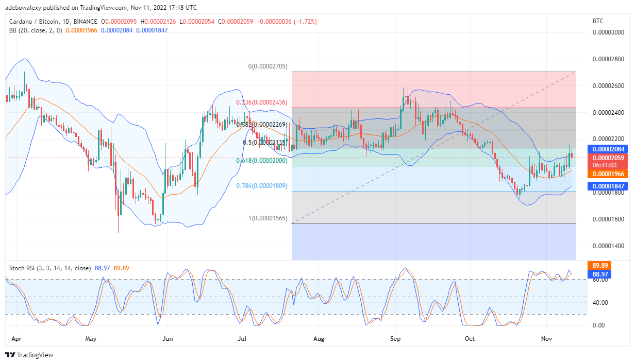
Task: Select the Fibonacci 0.5(0.00002135) level label
Action: pyautogui.click(x=265, y=143)
